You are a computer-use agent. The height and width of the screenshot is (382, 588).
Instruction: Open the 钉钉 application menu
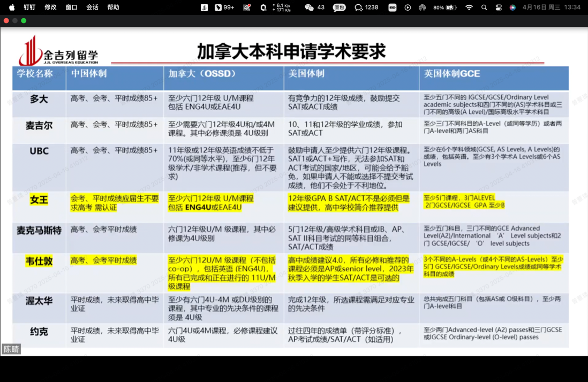point(29,7)
